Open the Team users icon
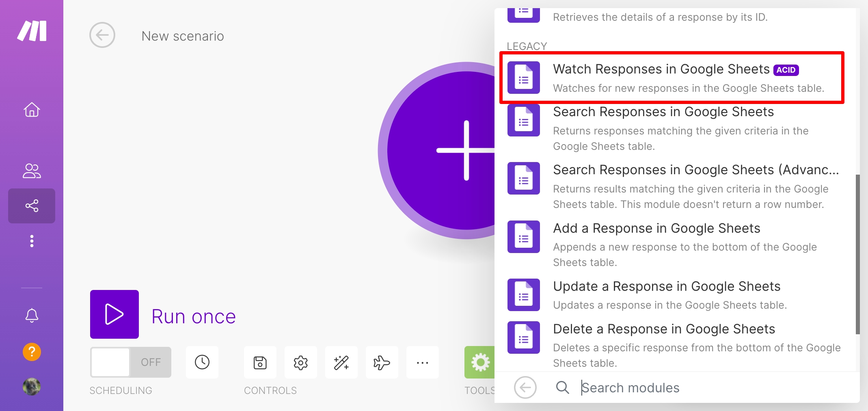868x411 pixels. coord(32,171)
